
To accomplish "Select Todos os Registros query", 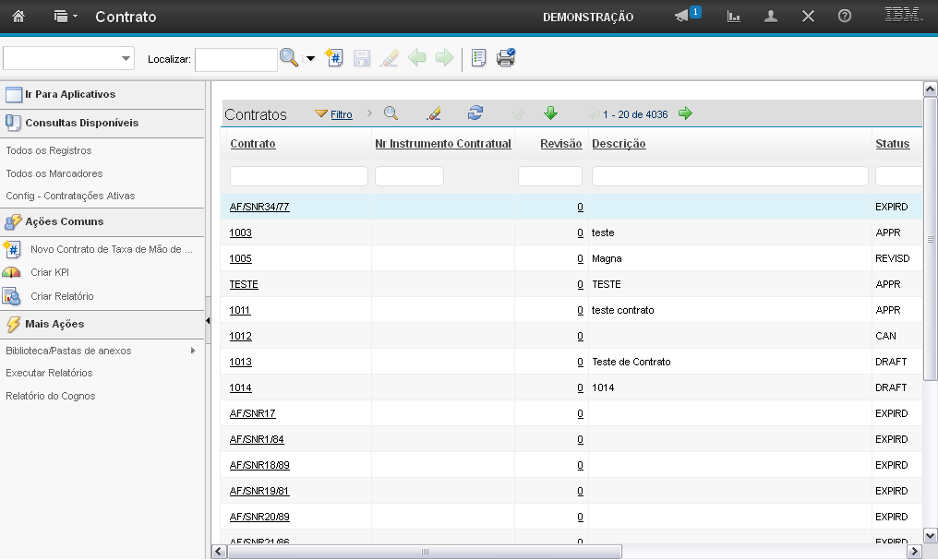I will (x=49, y=150).
